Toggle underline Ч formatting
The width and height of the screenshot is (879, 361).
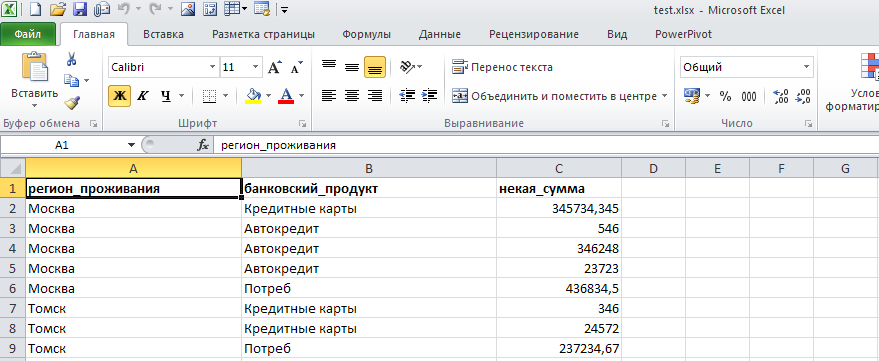point(165,96)
